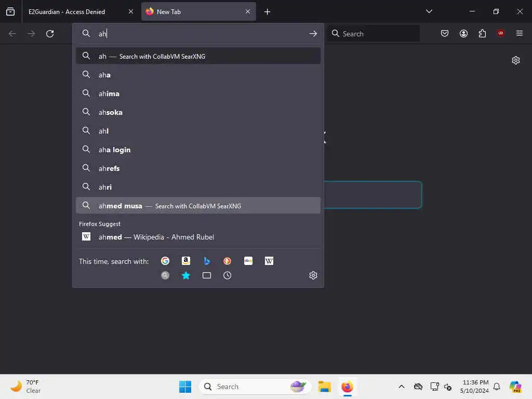This screenshot has width=532, height=399.
Task: Open search settings gear in dropdown
Action: click(313, 275)
